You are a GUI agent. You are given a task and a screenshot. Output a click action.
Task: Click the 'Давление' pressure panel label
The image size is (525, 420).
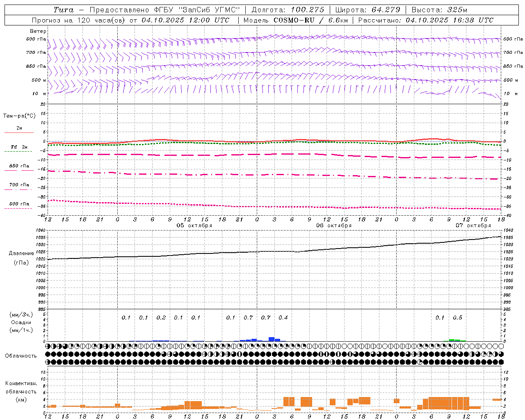pyautogui.click(x=21, y=253)
